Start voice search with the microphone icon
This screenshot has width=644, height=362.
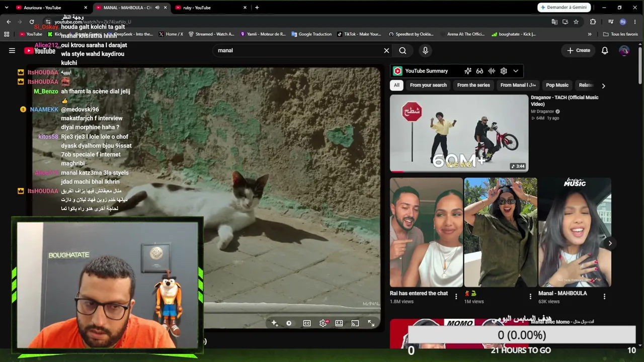coord(425,50)
